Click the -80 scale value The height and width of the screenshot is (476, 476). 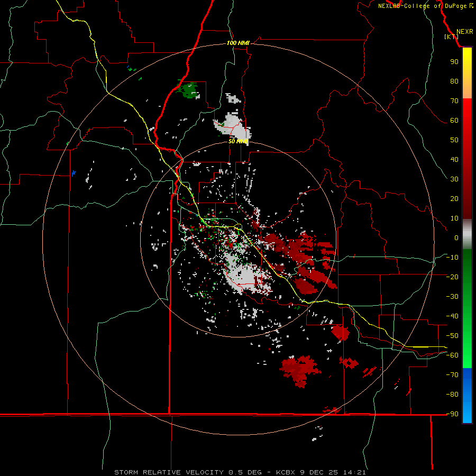(452, 395)
